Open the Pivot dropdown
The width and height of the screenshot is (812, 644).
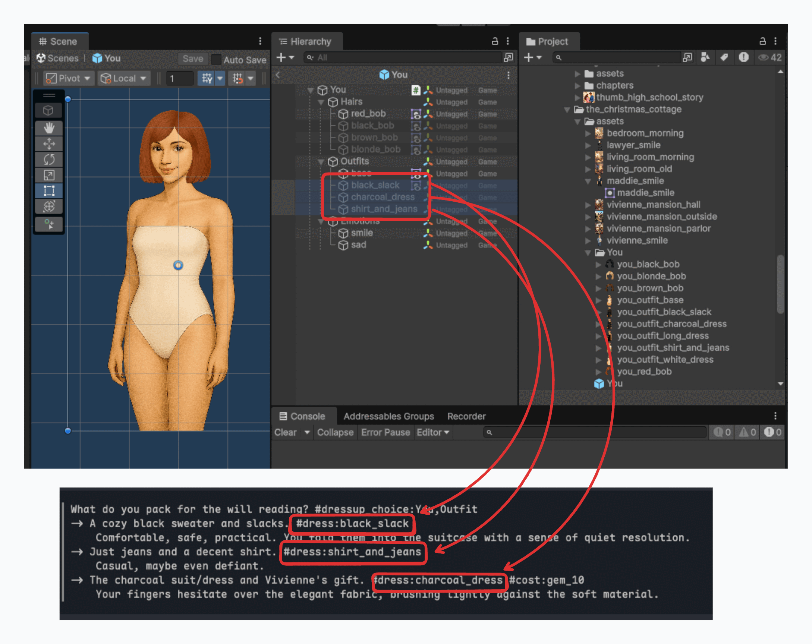pyautogui.click(x=68, y=78)
